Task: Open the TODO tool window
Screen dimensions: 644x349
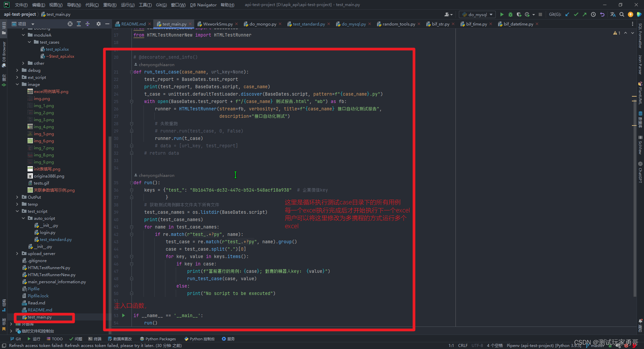Action: (x=55, y=339)
